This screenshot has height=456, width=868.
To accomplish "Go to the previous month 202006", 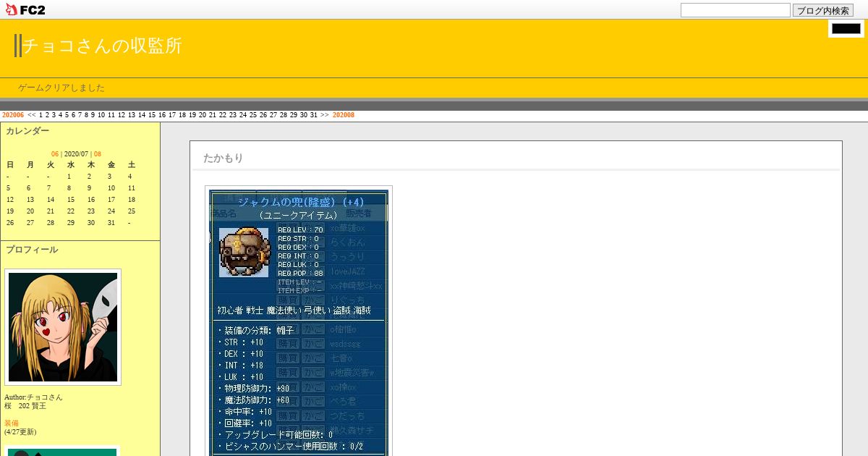I will 12,115.
